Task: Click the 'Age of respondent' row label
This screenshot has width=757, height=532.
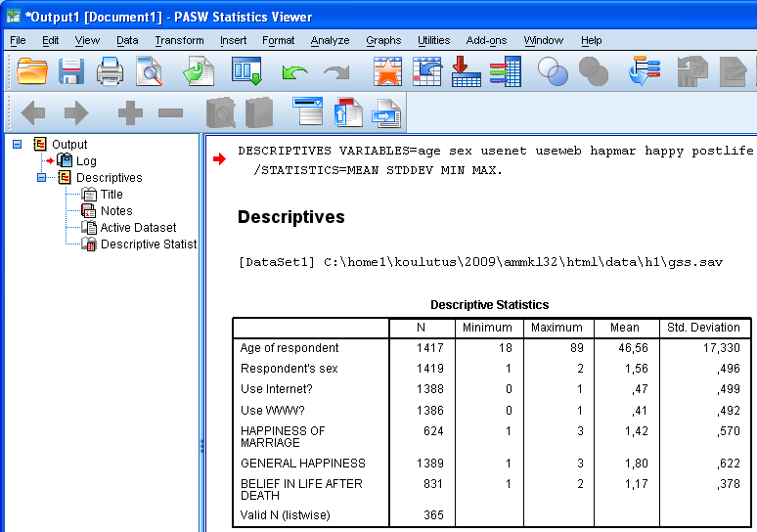Action: 289,348
